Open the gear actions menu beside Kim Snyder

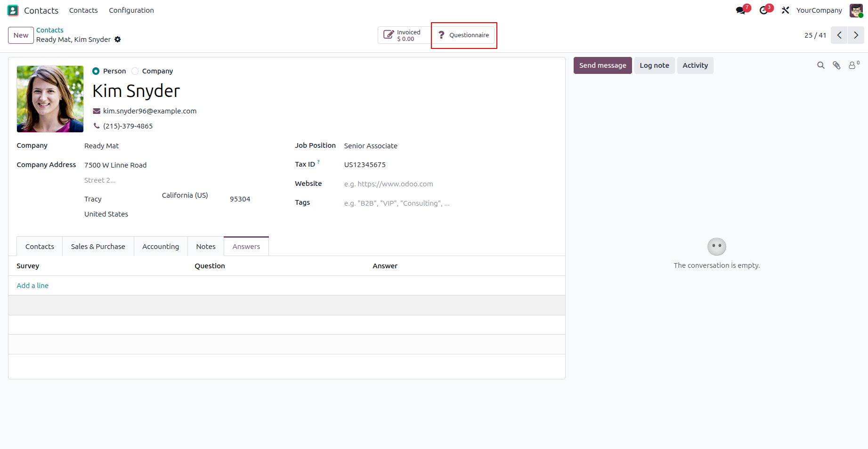(118, 40)
